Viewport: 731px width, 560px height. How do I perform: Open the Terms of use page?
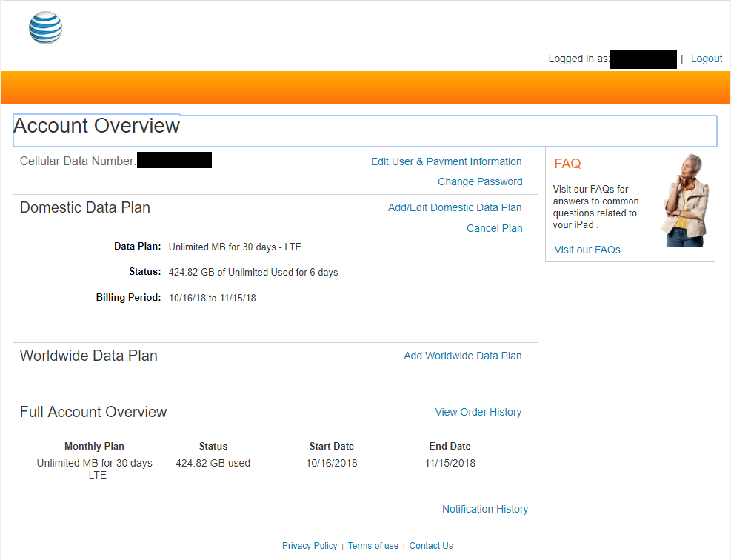pyautogui.click(x=373, y=546)
